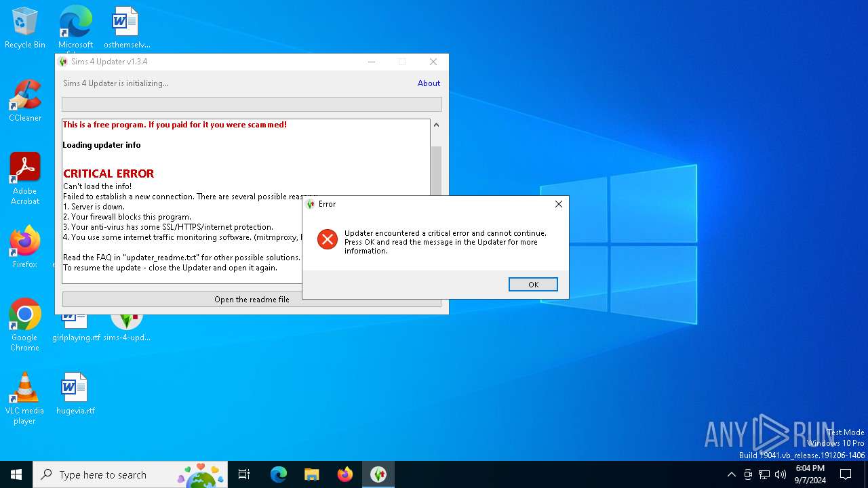Click the taskbar search box

(130, 474)
